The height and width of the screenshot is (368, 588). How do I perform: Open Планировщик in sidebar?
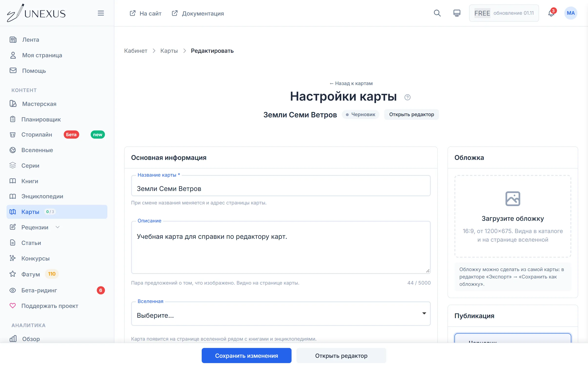(57, 119)
